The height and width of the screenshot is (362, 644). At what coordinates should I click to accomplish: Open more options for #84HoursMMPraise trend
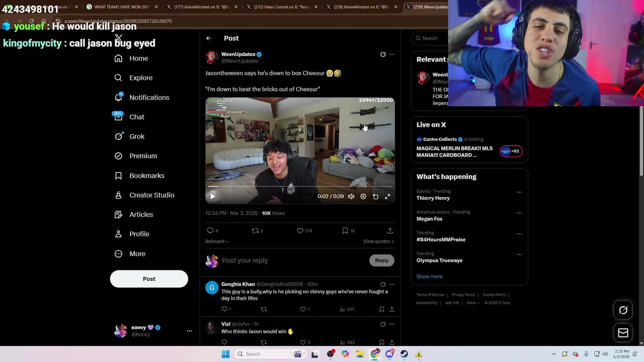pyautogui.click(x=519, y=234)
